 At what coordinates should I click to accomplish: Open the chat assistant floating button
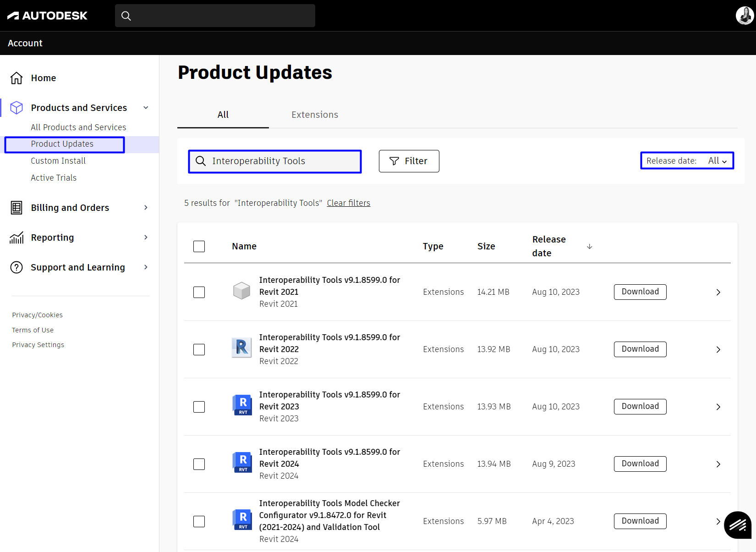point(738,525)
